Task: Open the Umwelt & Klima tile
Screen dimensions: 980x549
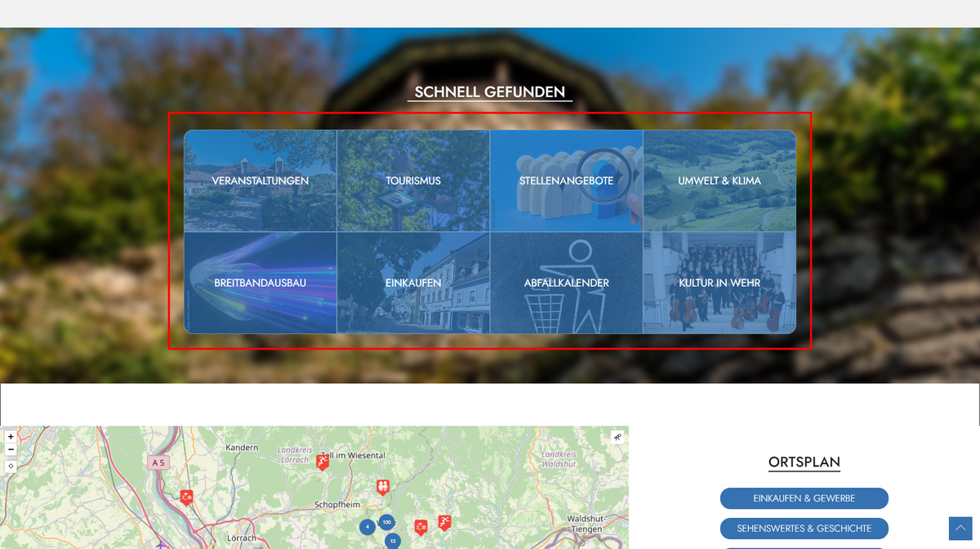Action: click(x=719, y=181)
